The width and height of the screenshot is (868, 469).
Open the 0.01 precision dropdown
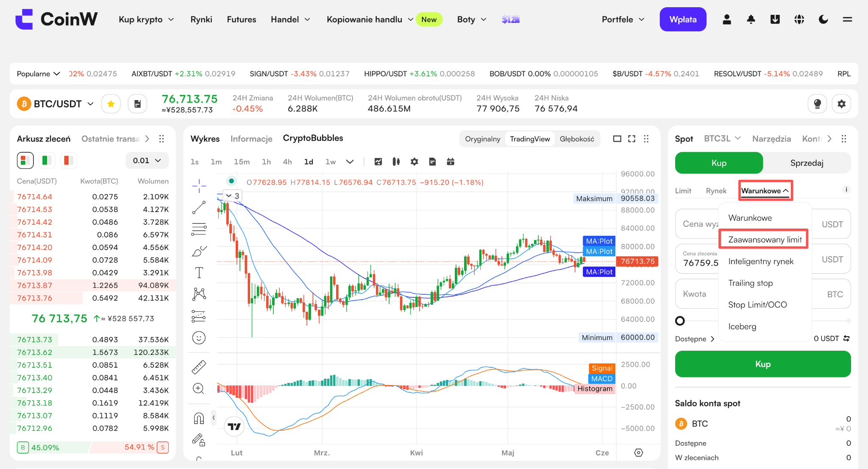[147, 160]
